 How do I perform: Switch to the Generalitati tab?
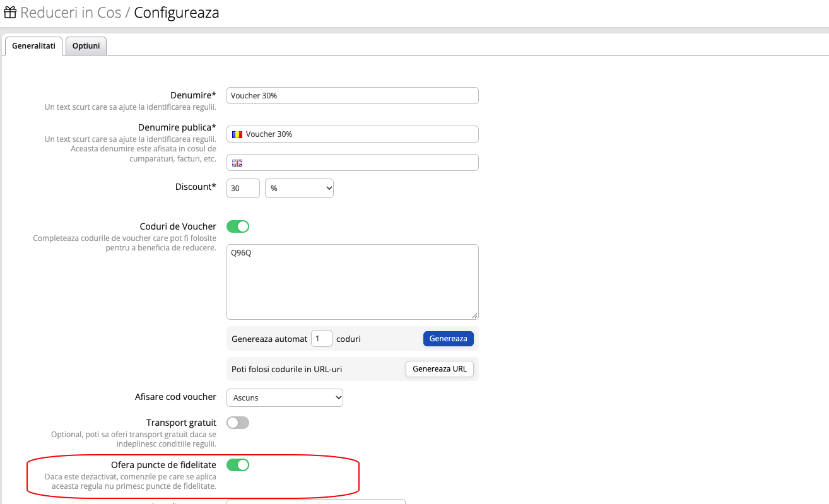(x=33, y=46)
